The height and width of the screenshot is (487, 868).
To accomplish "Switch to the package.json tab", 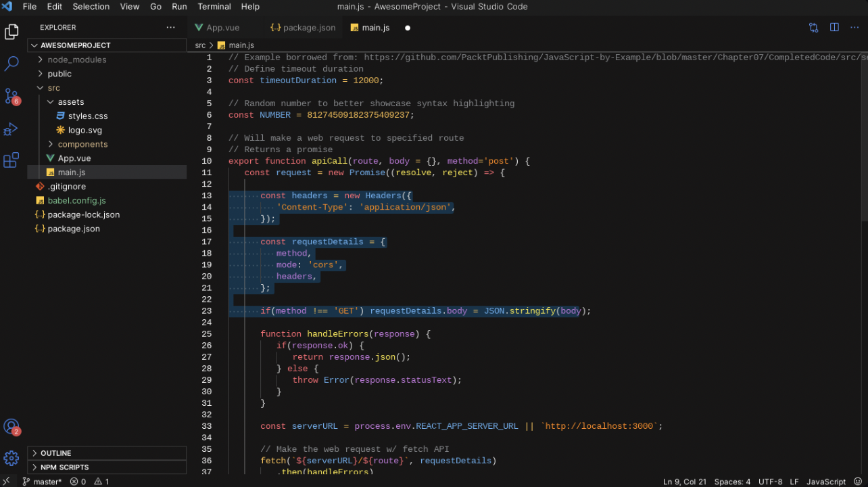I will click(x=302, y=28).
